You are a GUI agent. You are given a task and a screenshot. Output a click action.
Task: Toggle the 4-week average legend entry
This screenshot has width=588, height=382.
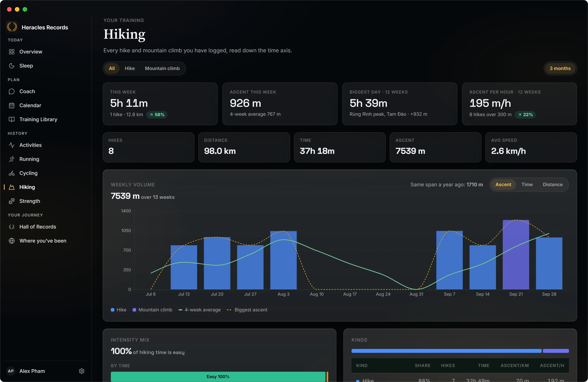[200, 310]
